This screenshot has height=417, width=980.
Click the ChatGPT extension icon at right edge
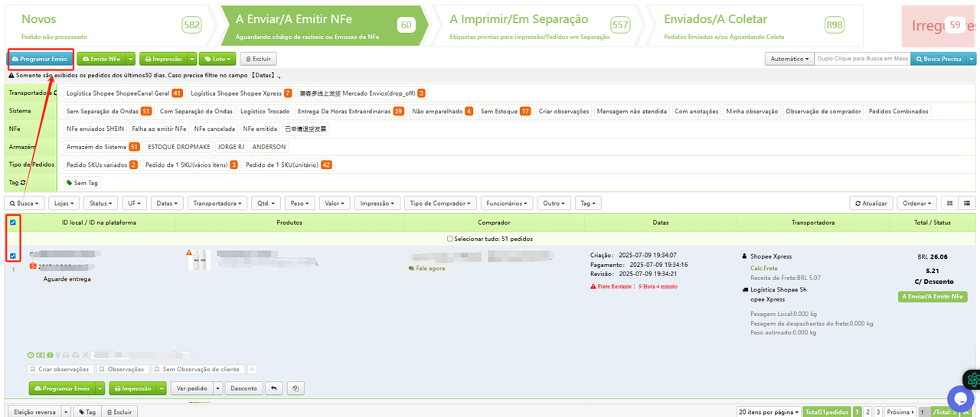pos(973,379)
